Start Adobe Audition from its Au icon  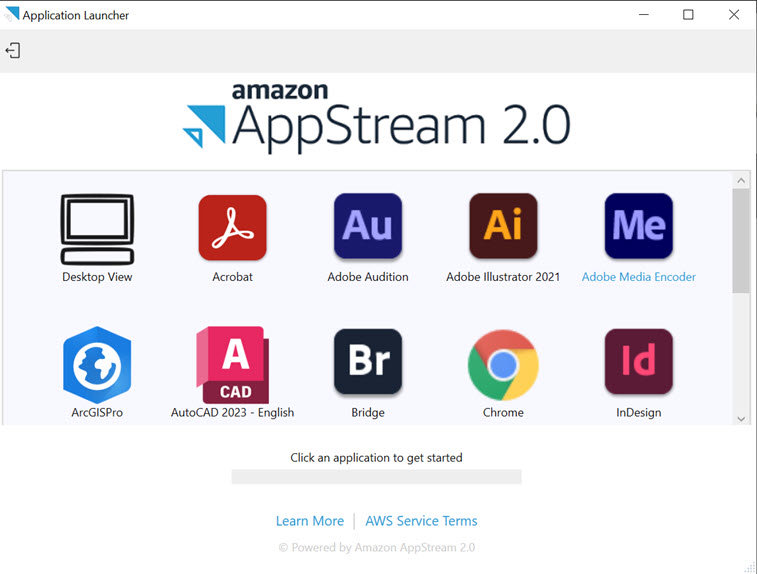click(368, 226)
